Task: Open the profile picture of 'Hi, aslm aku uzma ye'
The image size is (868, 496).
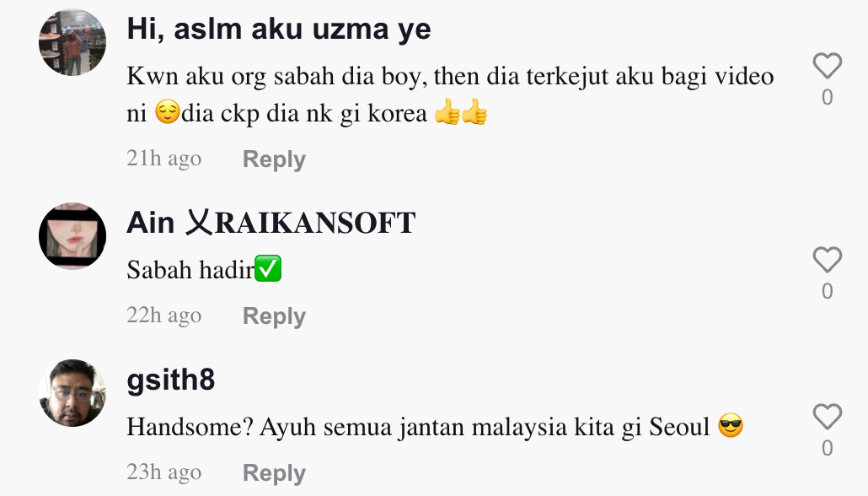Action: tap(72, 42)
